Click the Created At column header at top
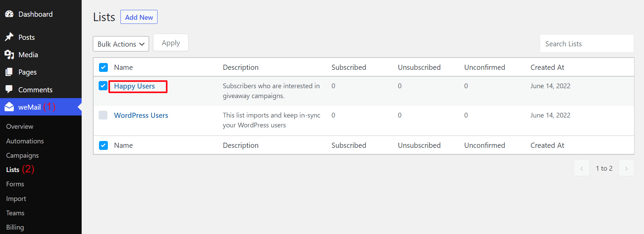644x234 pixels. coord(547,67)
